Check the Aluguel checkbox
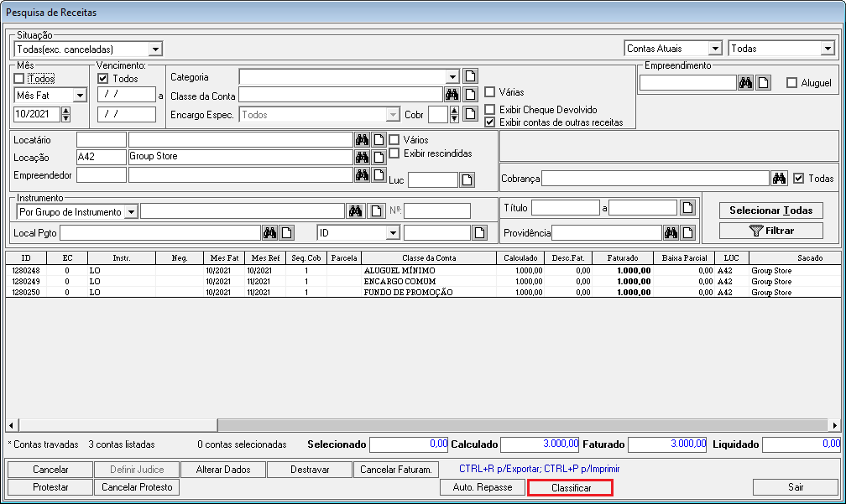The width and height of the screenshot is (846, 504). (x=791, y=83)
